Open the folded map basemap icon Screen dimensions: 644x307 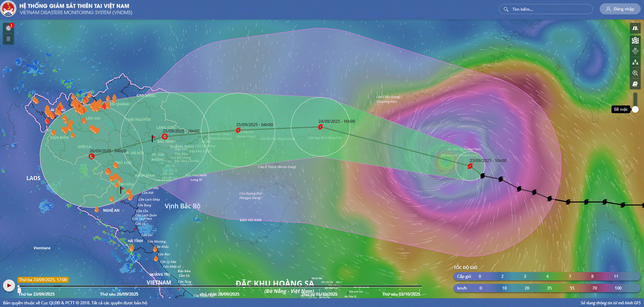pos(635,29)
